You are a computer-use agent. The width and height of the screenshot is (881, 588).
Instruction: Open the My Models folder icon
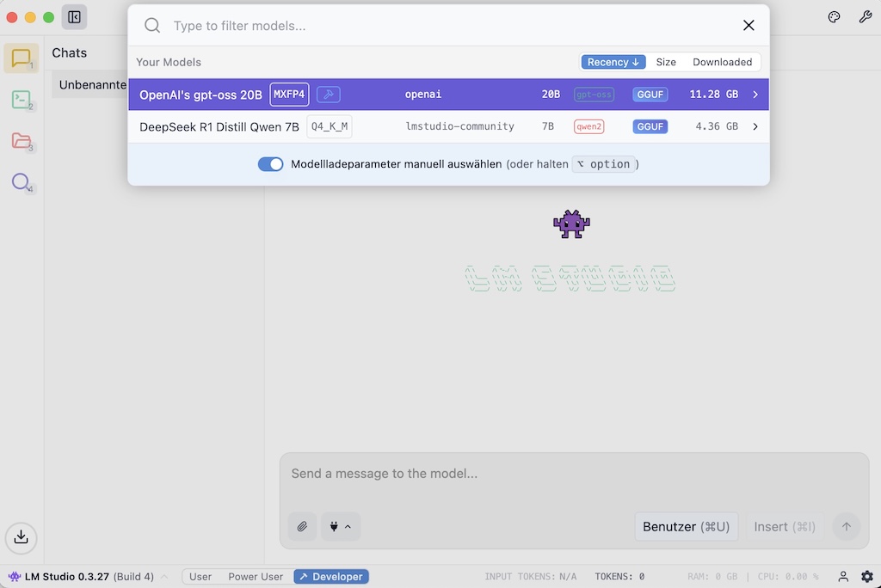22,141
